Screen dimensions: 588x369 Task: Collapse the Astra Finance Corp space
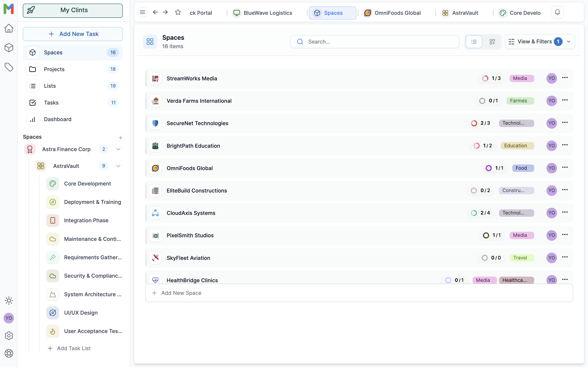point(118,149)
